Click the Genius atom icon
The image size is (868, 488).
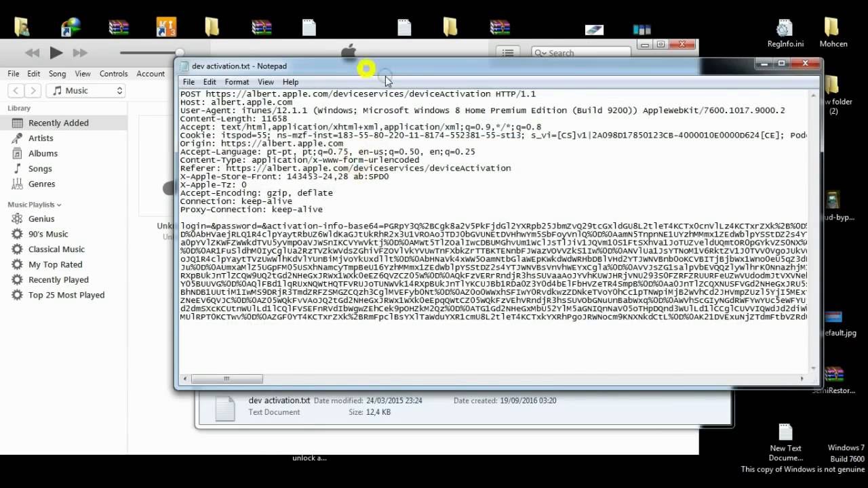[17, 218]
